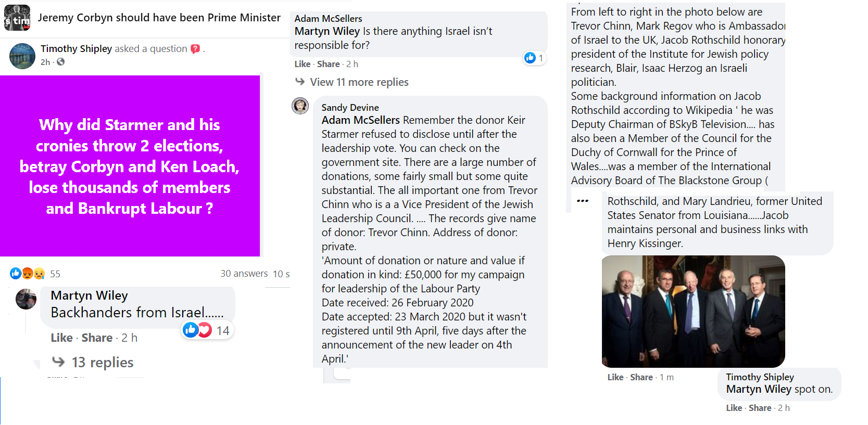Open the group photo of five men

(x=693, y=311)
